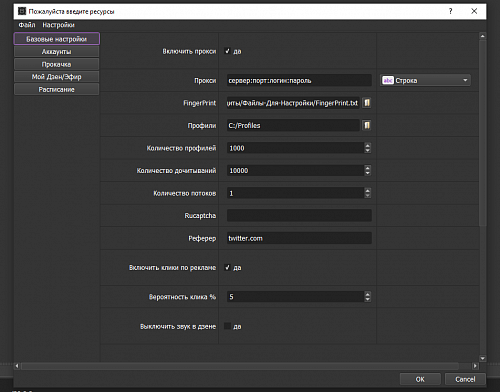Enable Выключить звук в дзене checkbox

click(227, 326)
